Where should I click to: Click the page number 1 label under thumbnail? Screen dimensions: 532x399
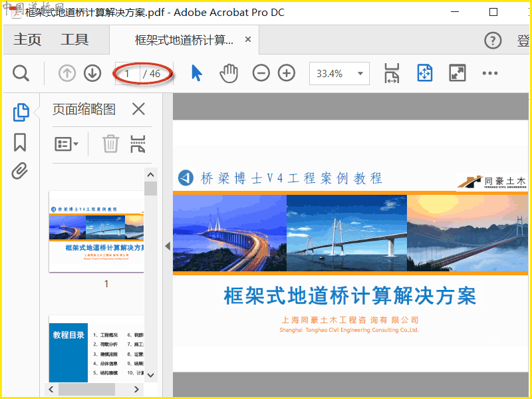pos(106,284)
